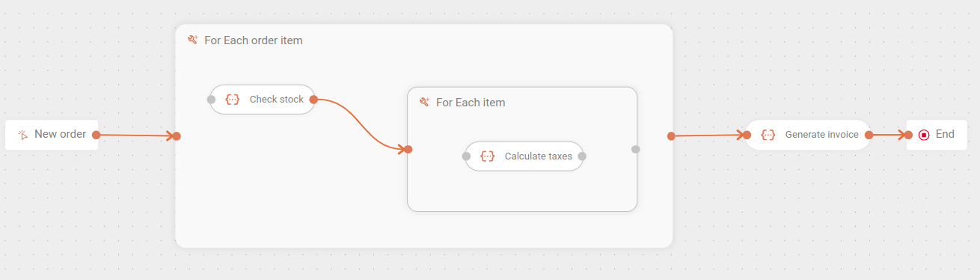
Task: Select the Calculate taxes node
Action: (524, 156)
